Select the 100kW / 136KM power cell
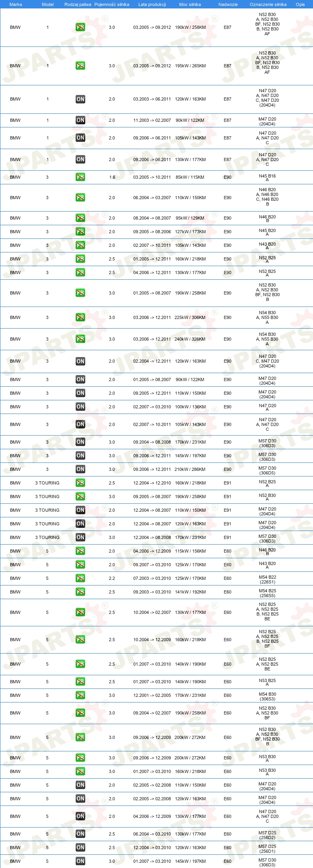The image size is (313, 868). 190,407
